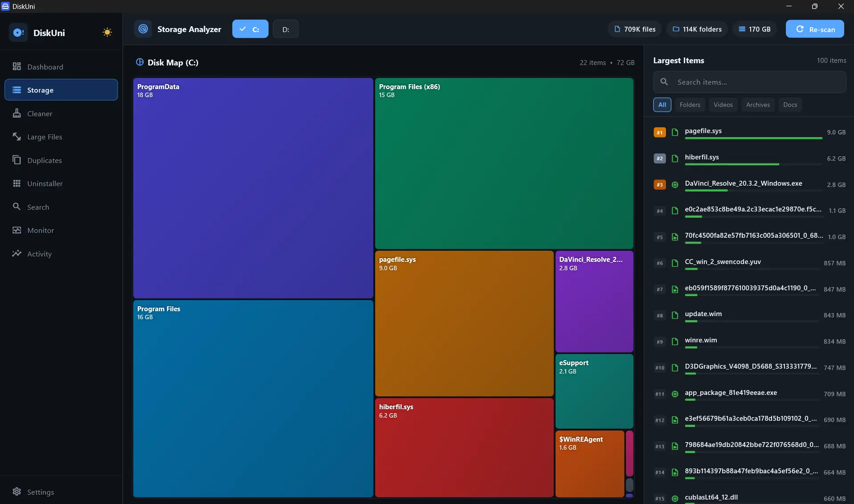The height and width of the screenshot is (504, 854).
Task: Filter largest items by Videos
Action: tap(723, 105)
